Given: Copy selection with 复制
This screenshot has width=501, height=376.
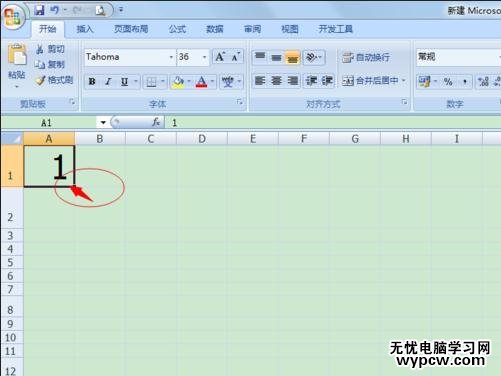Looking at the screenshot, I should click(51, 64).
